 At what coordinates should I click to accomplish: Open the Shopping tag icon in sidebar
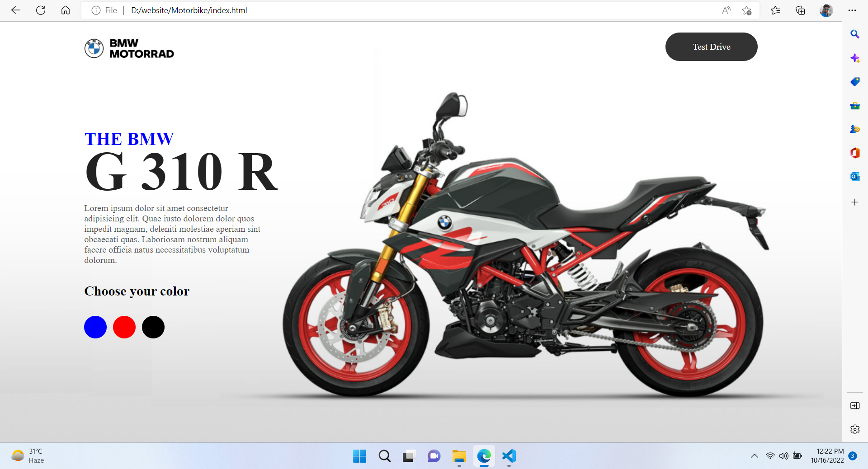855,82
